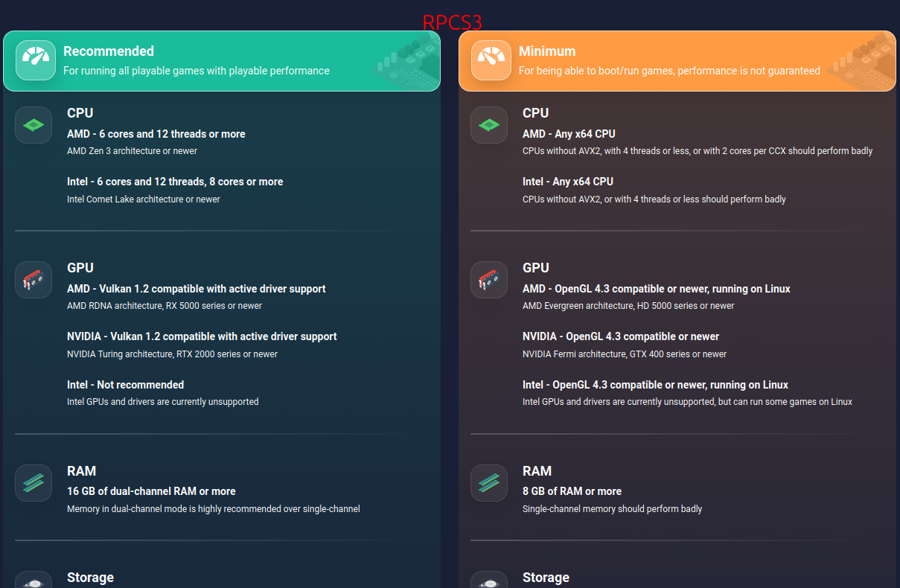Click the Recommended gauge icon

35,60
